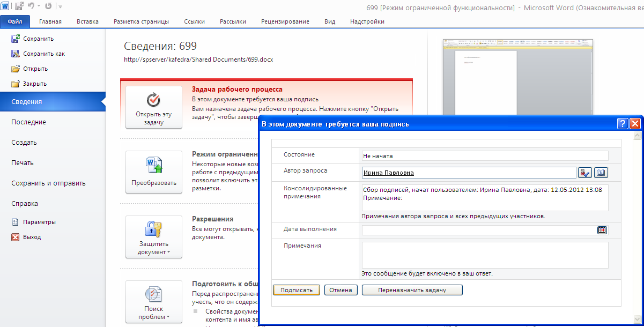Click the Выход exit icon
The image size is (644, 327).
pyautogui.click(x=15, y=237)
